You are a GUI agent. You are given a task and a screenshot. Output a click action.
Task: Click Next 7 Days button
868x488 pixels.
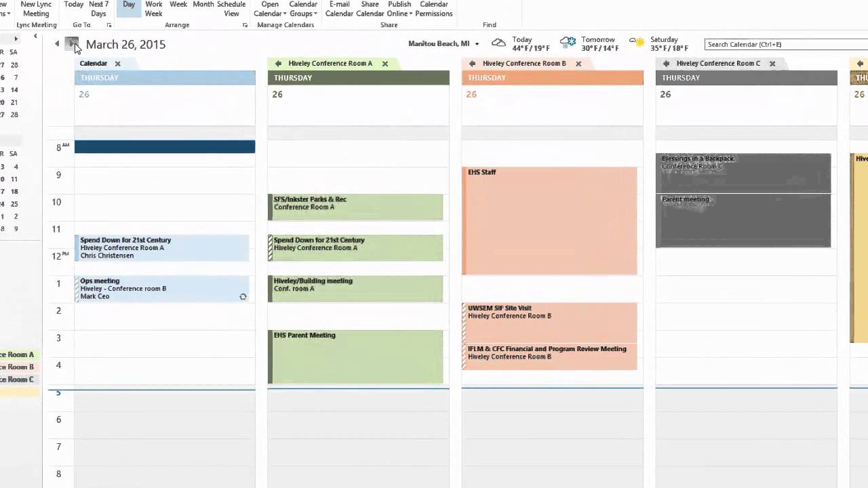coord(99,9)
